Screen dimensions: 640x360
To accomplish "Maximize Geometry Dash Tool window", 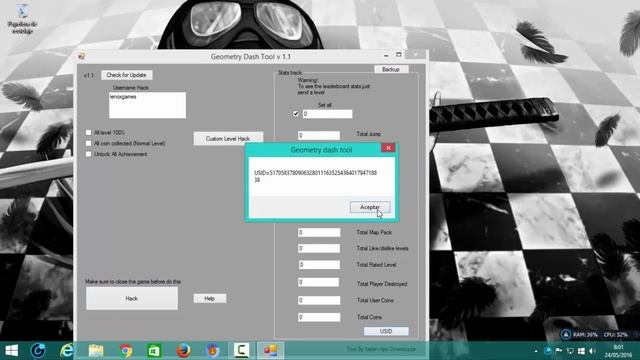I will 399,55.
